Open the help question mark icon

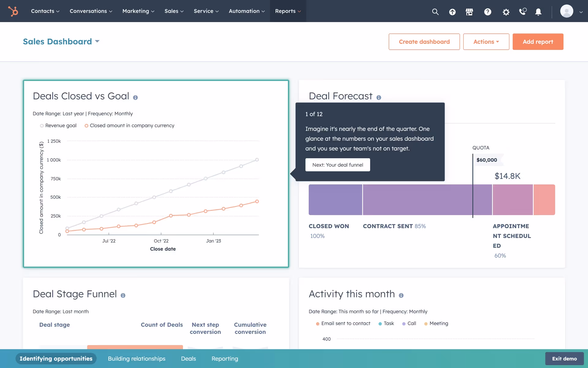488,12
